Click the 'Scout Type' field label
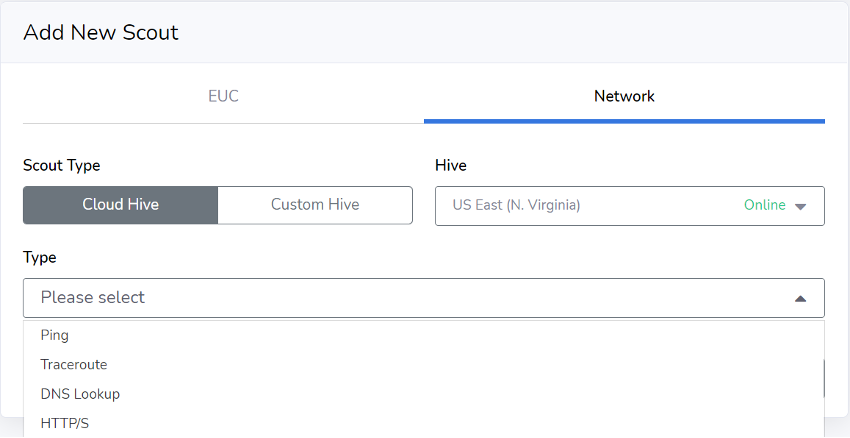This screenshot has height=438, width=850. click(62, 165)
